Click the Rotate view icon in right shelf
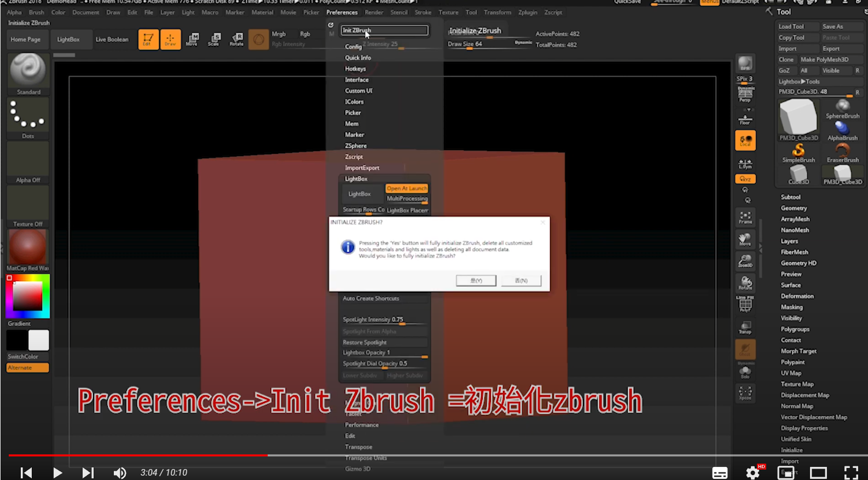Viewport: 868px width, 480px height. pyautogui.click(x=745, y=283)
